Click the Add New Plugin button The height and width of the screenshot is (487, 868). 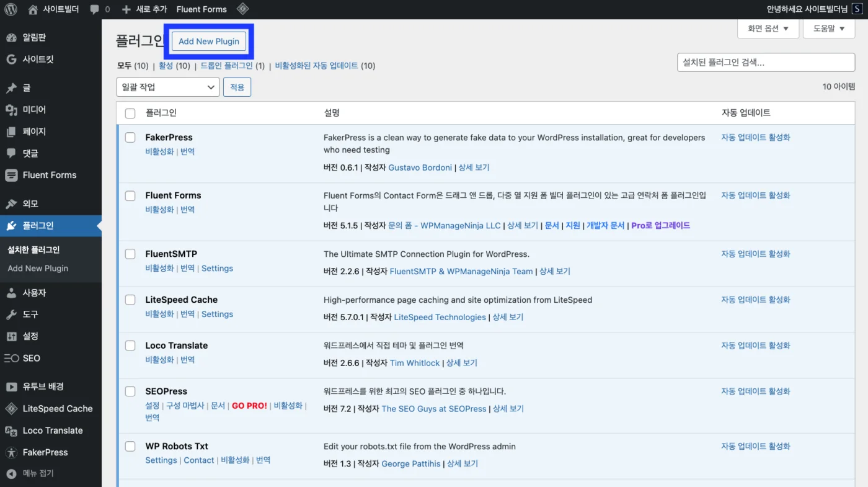209,42
